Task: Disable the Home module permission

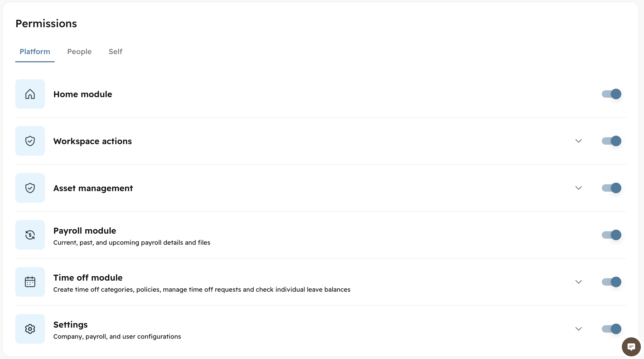Action: (611, 94)
